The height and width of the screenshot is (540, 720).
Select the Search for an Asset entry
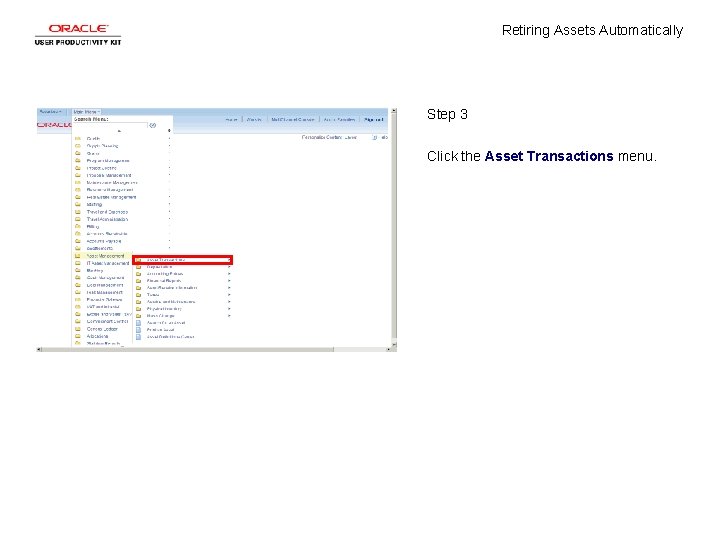(x=166, y=323)
